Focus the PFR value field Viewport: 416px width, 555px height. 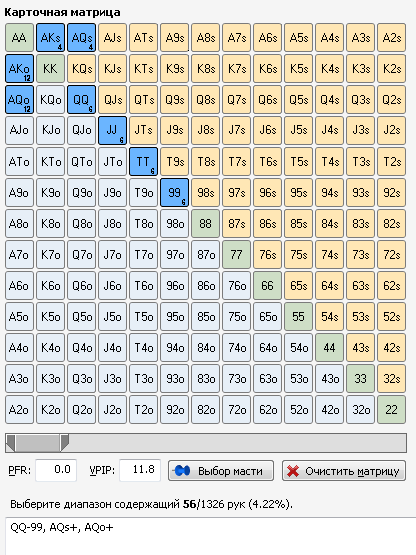pyautogui.click(x=56, y=470)
